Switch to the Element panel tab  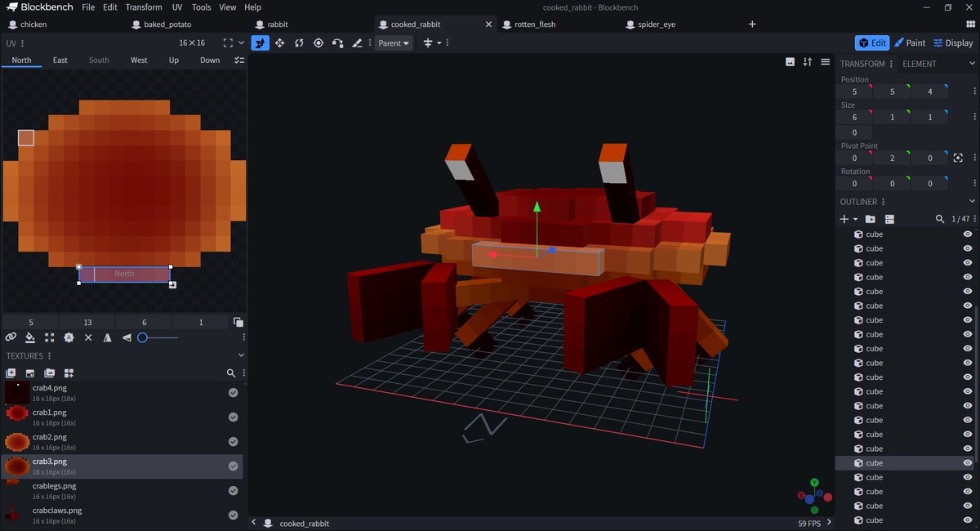click(919, 64)
